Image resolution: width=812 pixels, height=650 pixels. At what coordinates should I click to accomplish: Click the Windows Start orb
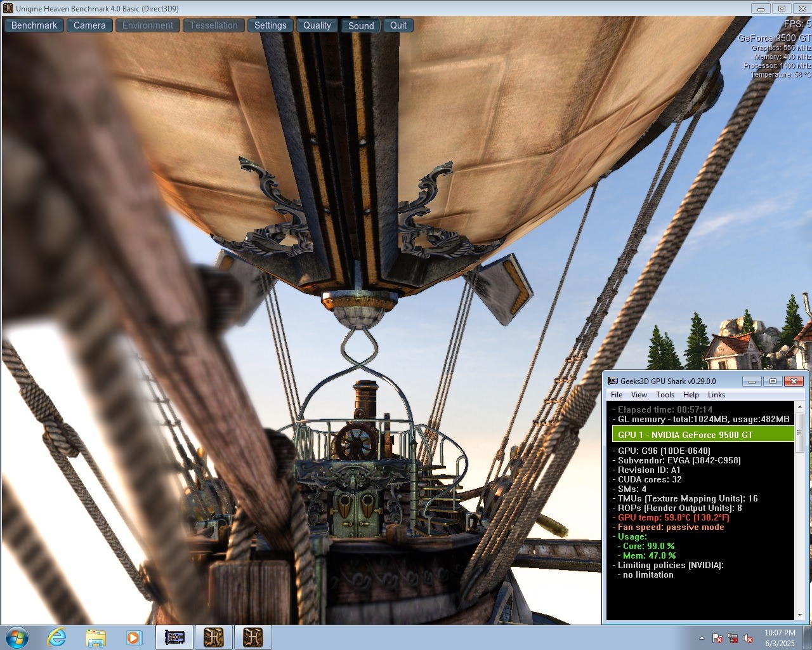pos(17,637)
